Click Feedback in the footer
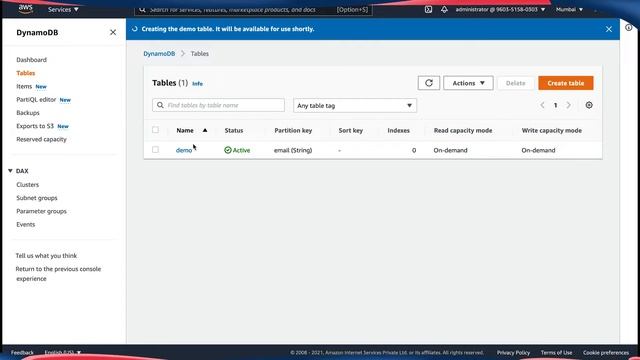This screenshot has height=360, width=640. point(22,352)
